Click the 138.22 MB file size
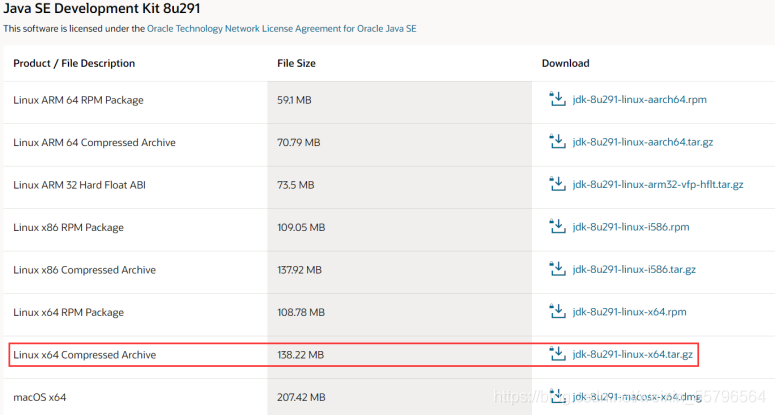 [301, 355]
